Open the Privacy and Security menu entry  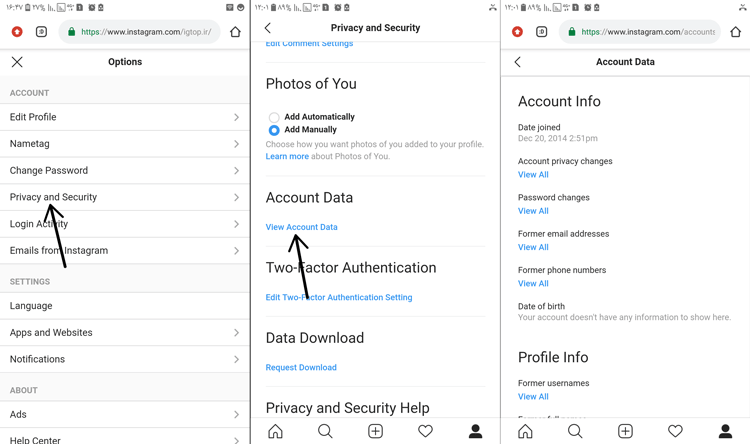coord(125,197)
